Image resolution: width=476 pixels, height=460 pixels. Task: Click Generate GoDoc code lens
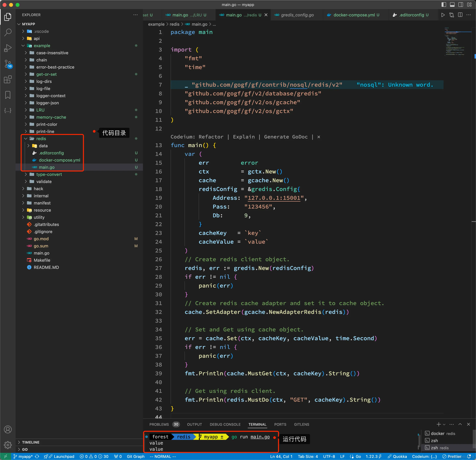286,137
